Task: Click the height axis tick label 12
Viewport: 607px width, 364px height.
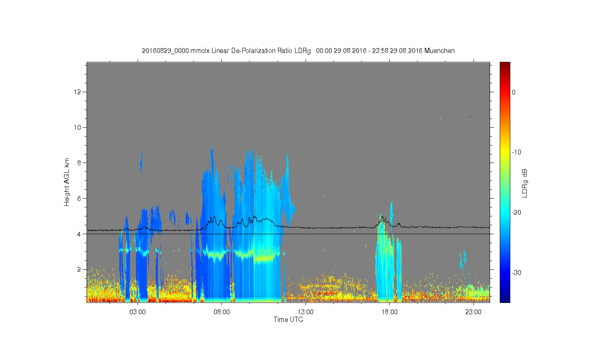Action: 78,92
